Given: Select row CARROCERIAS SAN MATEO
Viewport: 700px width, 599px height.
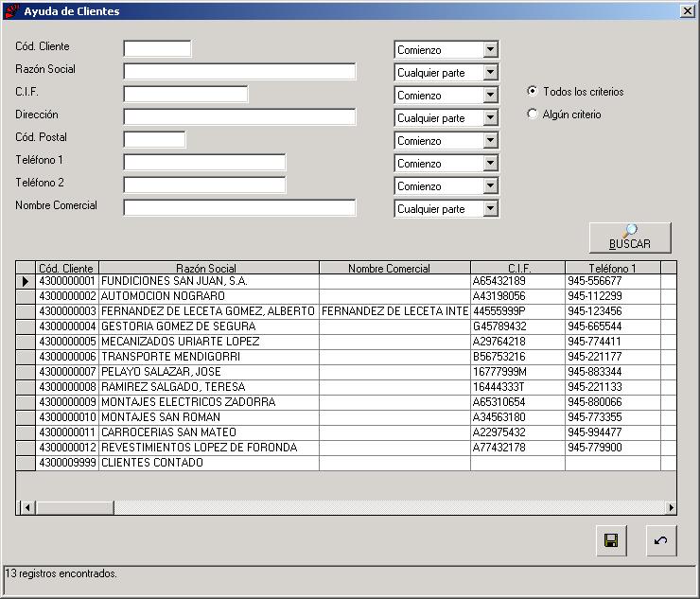Looking at the screenshot, I should [x=347, y=432].
